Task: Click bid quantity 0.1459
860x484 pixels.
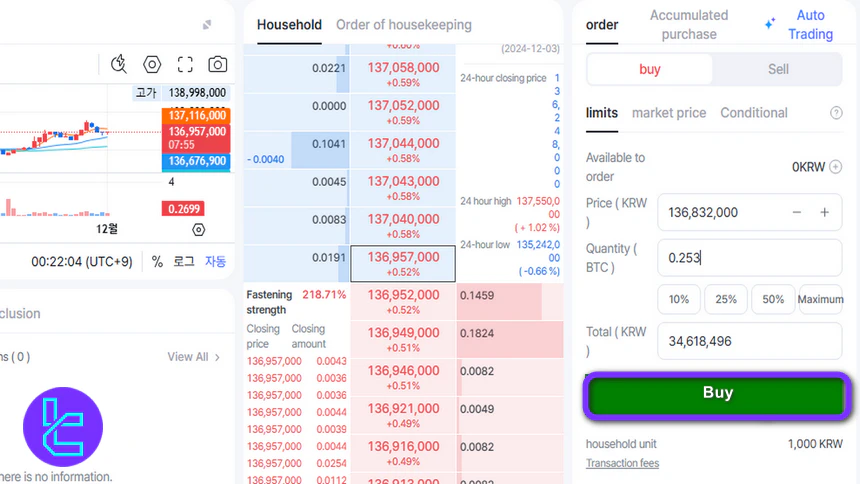Action: click(477, 295)
